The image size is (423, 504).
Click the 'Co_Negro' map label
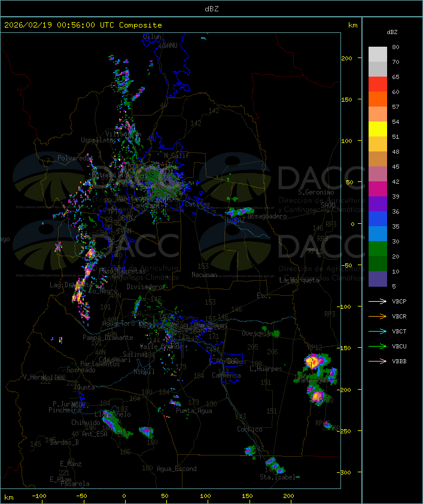[x=103, y=291]
